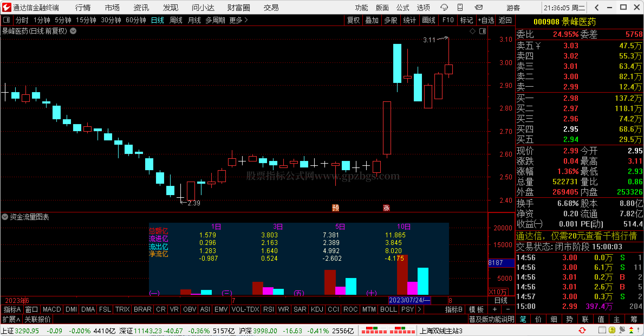Click the 上证 3290.95 index in status bar
The height and width of the screenshot is (336, 644).
tap(20, 331)
